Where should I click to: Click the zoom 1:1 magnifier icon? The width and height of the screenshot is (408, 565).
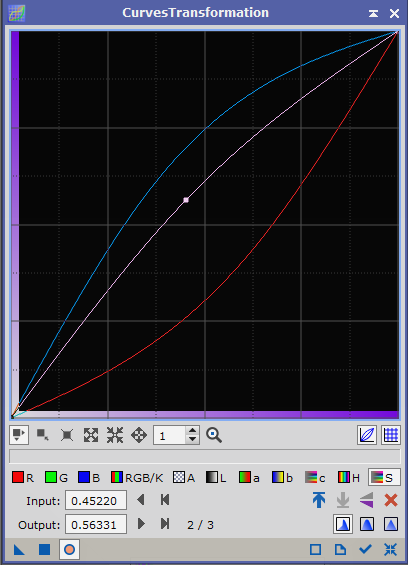click(214, 435)
